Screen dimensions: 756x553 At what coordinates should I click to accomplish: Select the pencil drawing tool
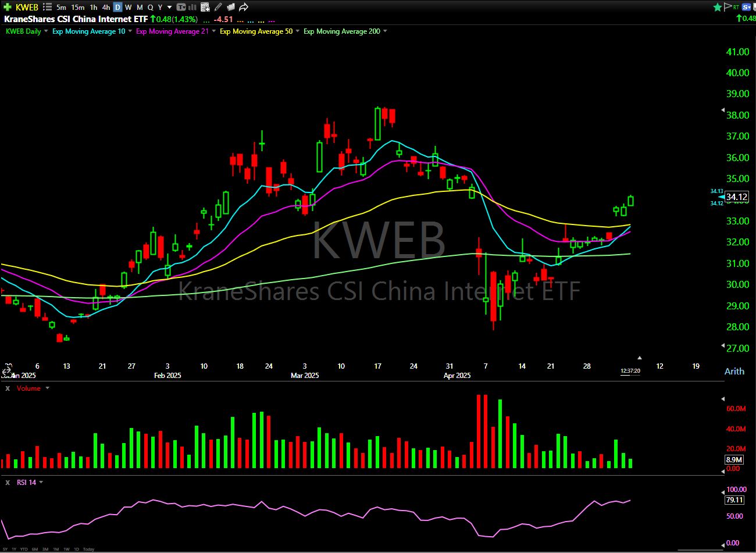pos(218,7)
